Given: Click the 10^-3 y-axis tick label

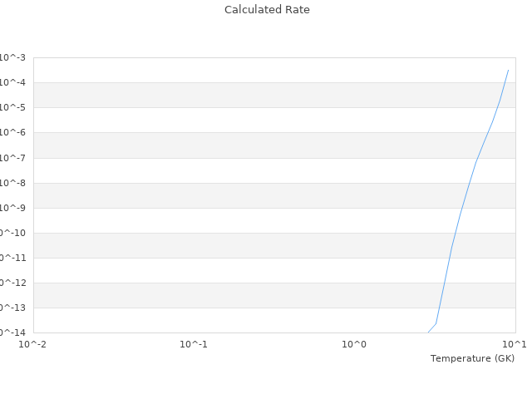Looking at the screenshot, I should pos(12,57).
